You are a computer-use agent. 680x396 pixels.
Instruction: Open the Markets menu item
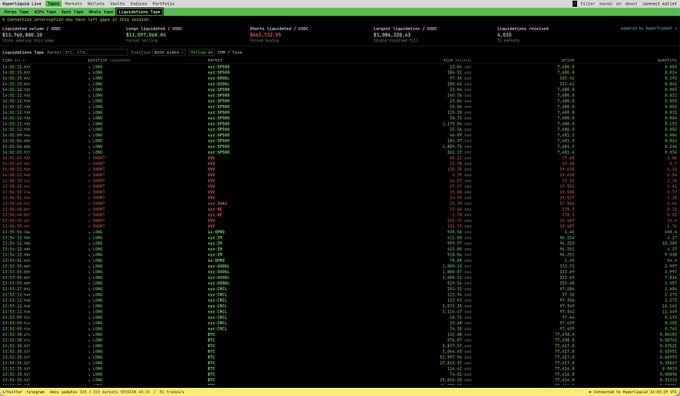coord(73,3)
